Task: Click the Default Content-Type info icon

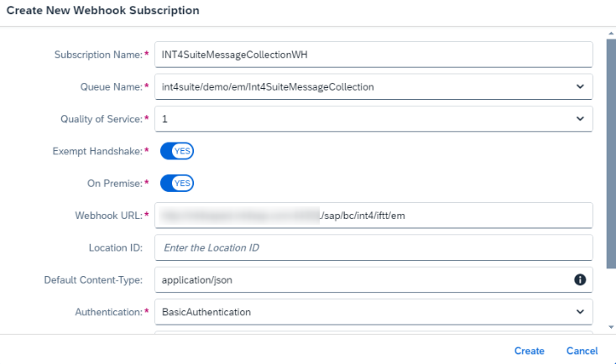Action: pos(580,279)
